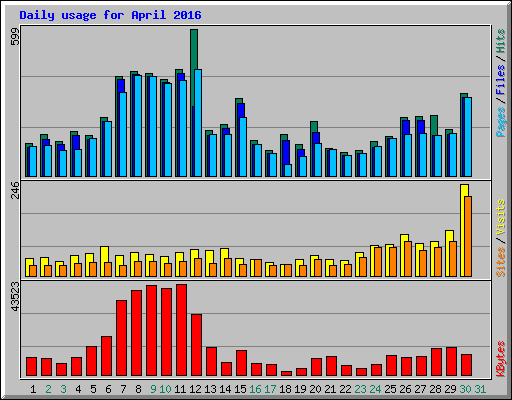Click the red KBytes bar for day 9
Image resolution: width=512 pixels, height=400 pixels.
tap(151, 331)
